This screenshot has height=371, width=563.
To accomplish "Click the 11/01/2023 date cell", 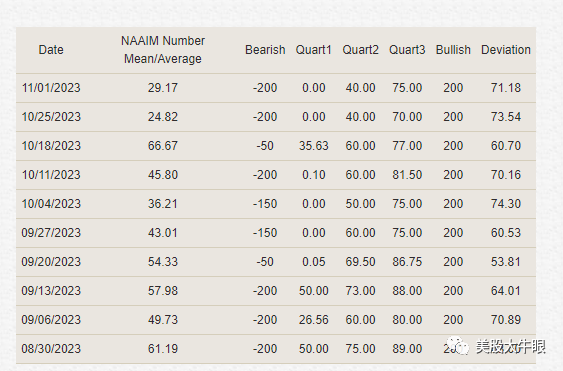I will coord(51,88).
